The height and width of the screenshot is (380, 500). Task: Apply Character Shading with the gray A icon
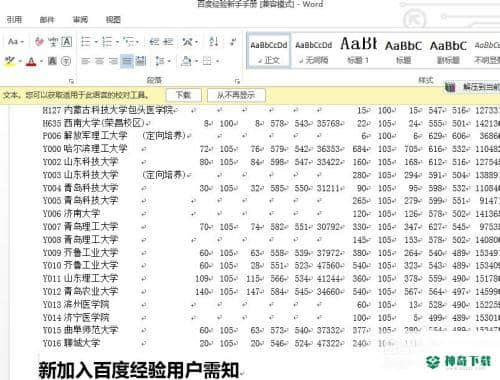(x=52, y=61)
